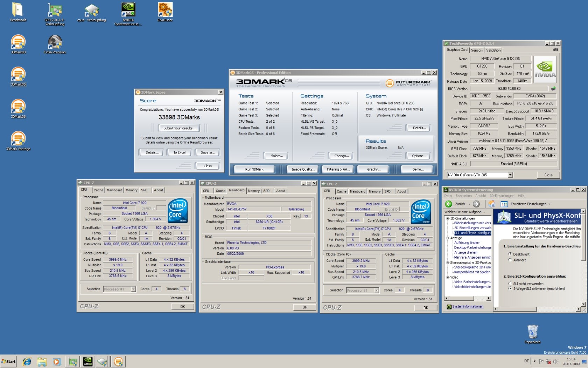Open the SPD tab in right CPU-Z
The width and height of the screenshot is (588, 368).
387,192
